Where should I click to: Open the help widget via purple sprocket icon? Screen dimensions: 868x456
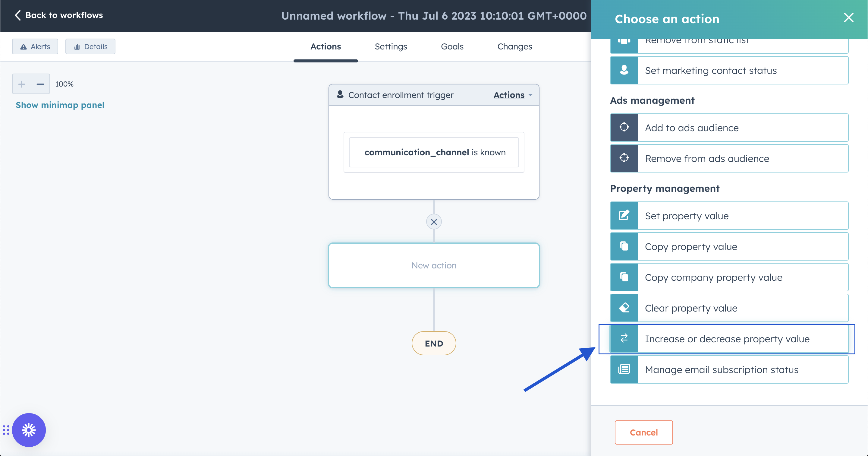tap(29, 430)
